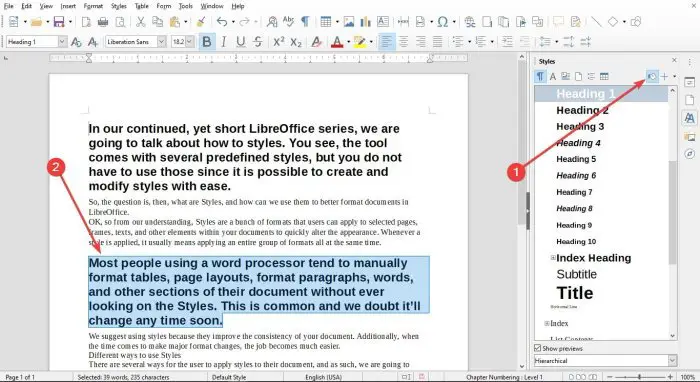Click the Insert Page Break icon
The width and height of the screenshot is (700, 382).
click(x=403, y=21)
